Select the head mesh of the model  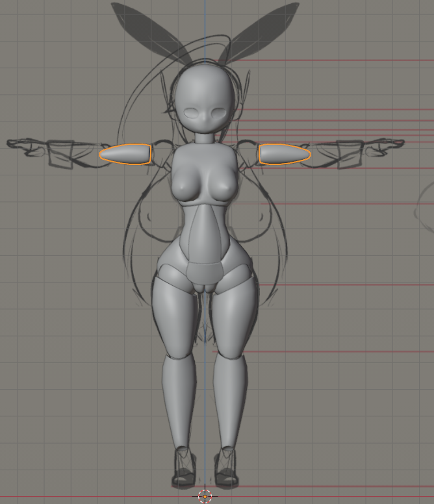pyautogui.click(x=205, y=98)
